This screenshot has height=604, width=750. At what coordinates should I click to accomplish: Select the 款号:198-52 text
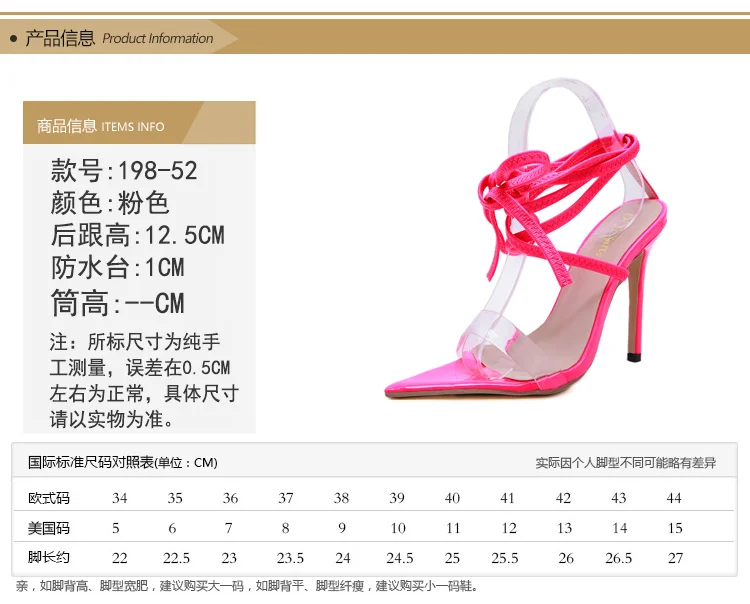point(124,170)
